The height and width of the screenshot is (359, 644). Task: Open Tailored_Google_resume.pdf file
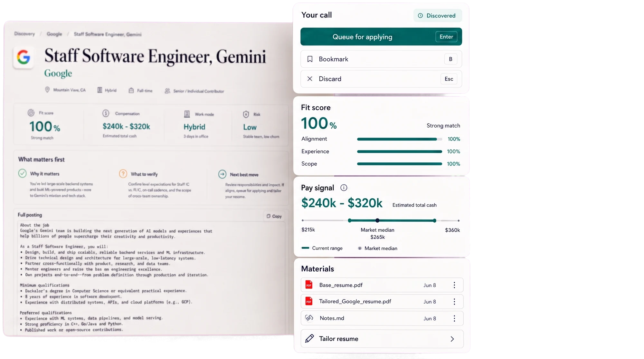[382, 302]
